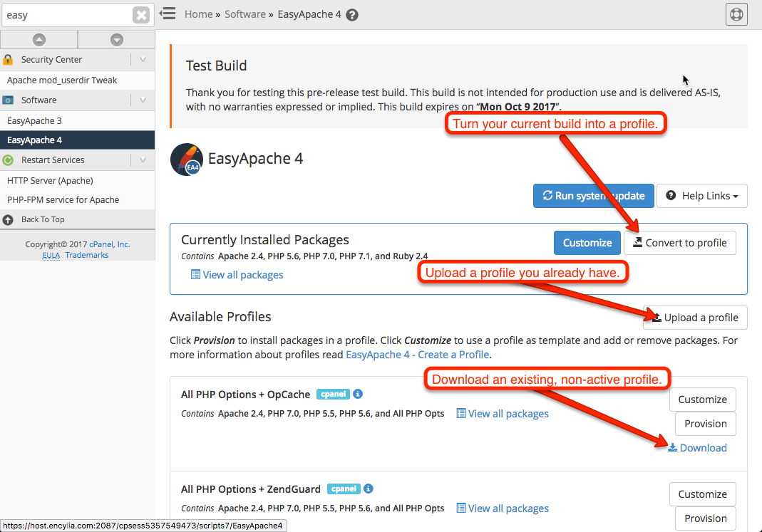The width and height of the screenshot is (762, 532).
Task: Go to Home breadcrumb
Action: (x=198, y=14)
